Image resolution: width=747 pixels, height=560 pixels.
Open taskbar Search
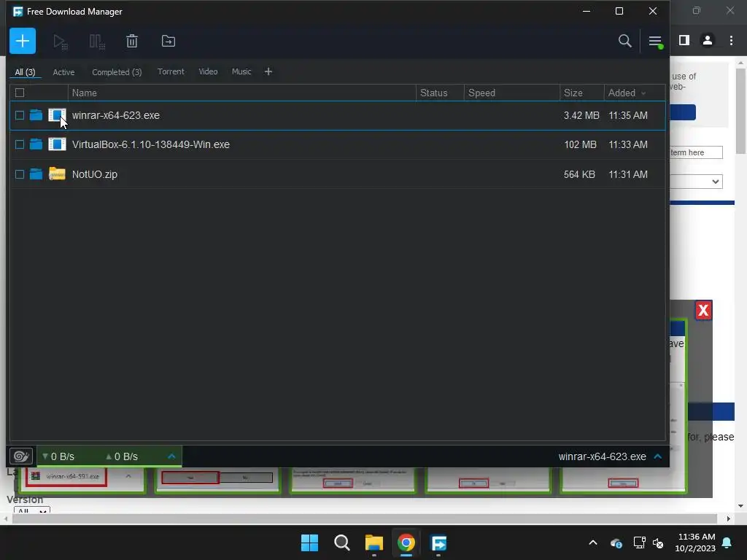point(341,542)
